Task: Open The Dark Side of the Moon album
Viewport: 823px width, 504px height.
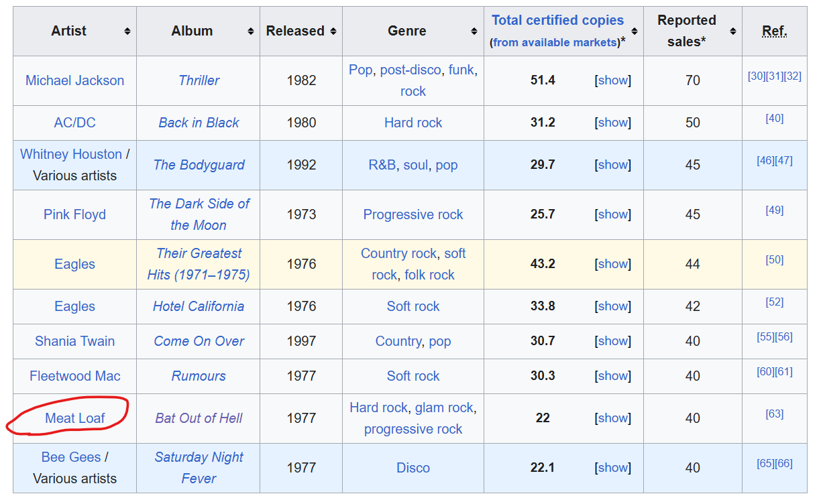Action: pos(199,214)
